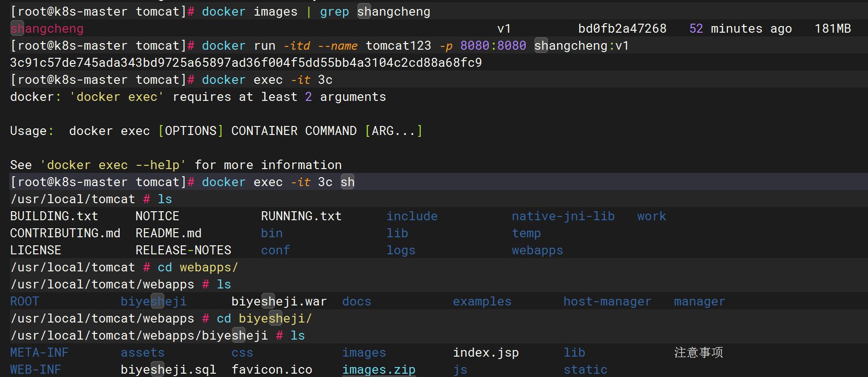
Task: Click the images directory name
Action: 364,353
